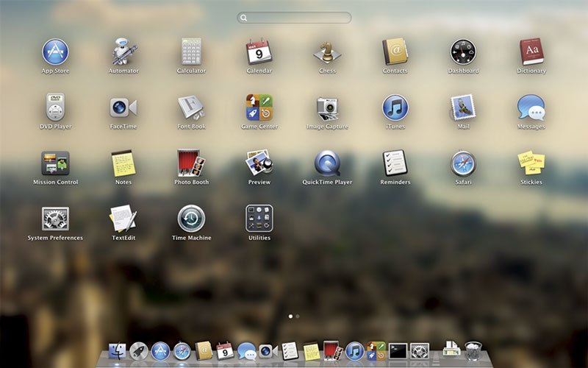Viewport: 588px width, 368px height.
Task: Launch the Dictionary app
Action: (x=531, y=52)
